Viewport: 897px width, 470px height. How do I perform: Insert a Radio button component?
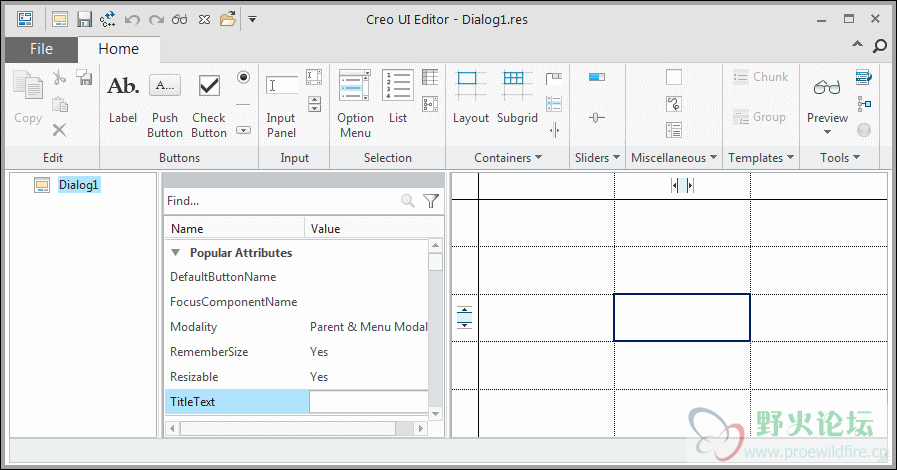(243, 77)
